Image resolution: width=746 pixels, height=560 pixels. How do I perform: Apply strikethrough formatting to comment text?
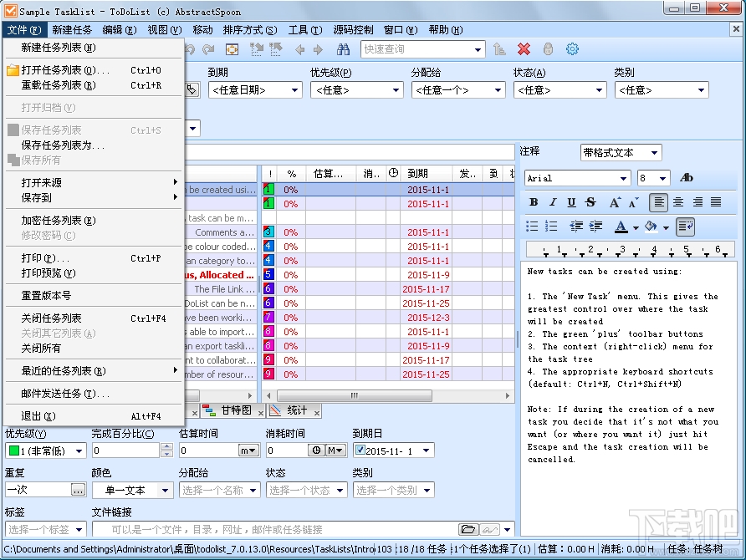tap(590, 202)
